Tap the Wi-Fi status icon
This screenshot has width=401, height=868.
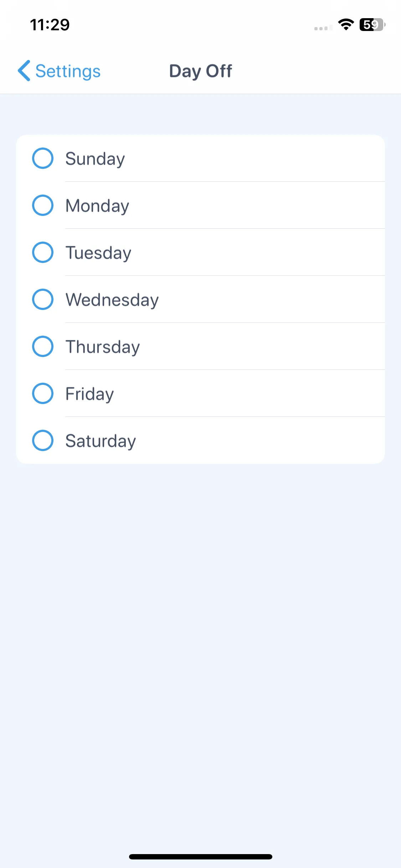346,25
